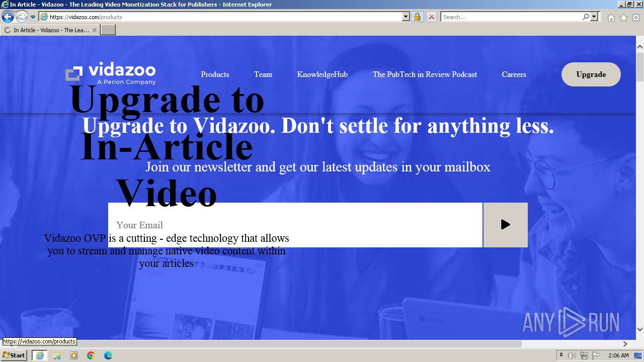This screenshot has width=644, height=362.
Task: Open Internet Explorer in the taskbar
Action: point(40,355)
